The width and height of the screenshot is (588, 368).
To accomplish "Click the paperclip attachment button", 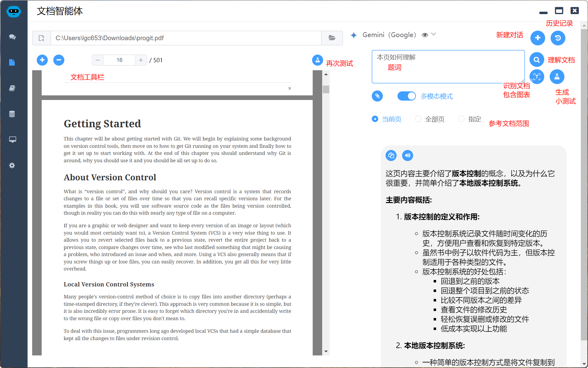I will click(x=377, y=96).
